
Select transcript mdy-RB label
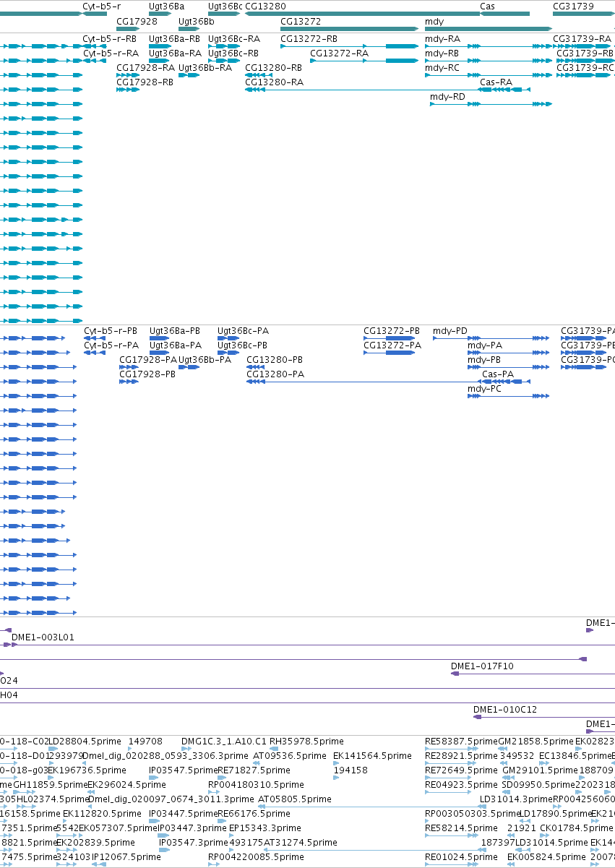pos(442,53)
